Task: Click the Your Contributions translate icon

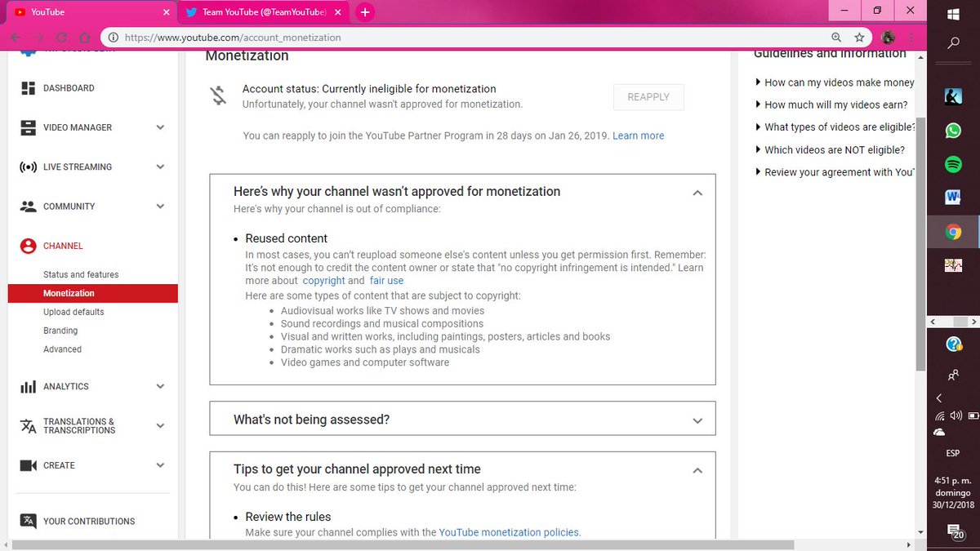Action: pyautogui.click(x=28, y=521)
